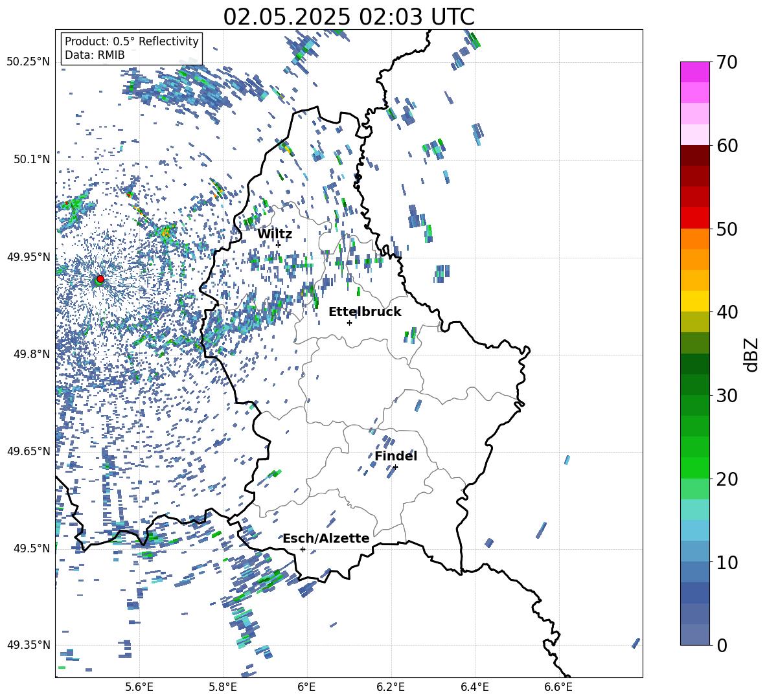Click the red radar site marker dot
The width and height of the screenshot is (767, 700).
(100, 278)
